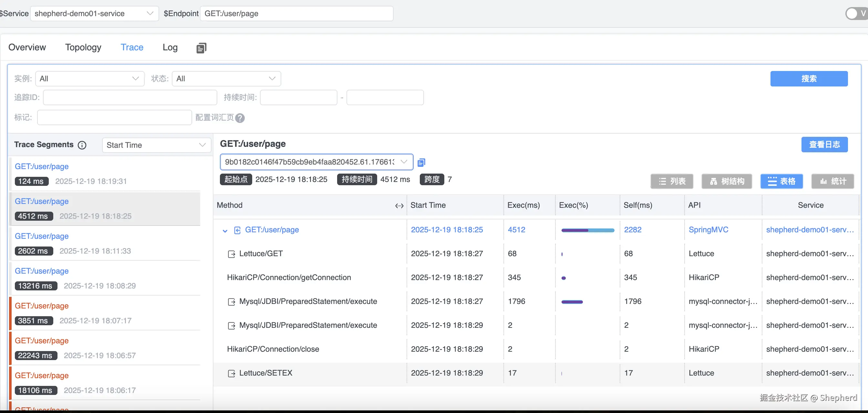
Task: Click the Method column resize arrows icon
Action: [399, 206]
